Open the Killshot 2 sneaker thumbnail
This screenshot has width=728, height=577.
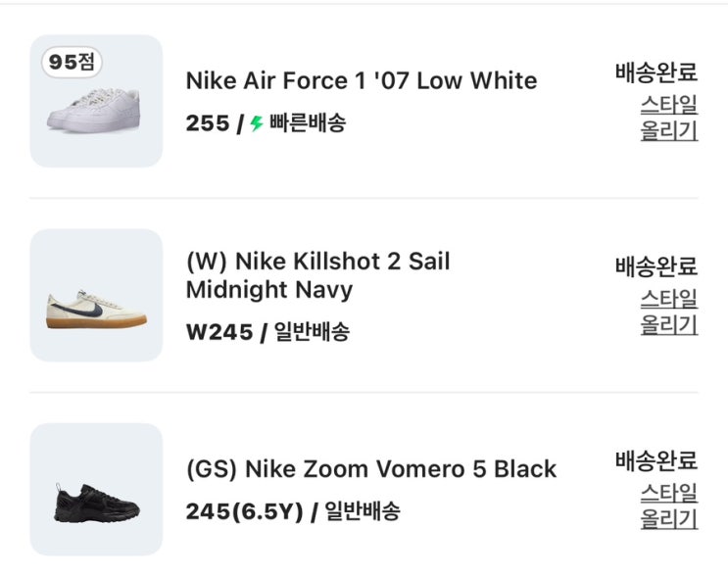coord(96,296)
